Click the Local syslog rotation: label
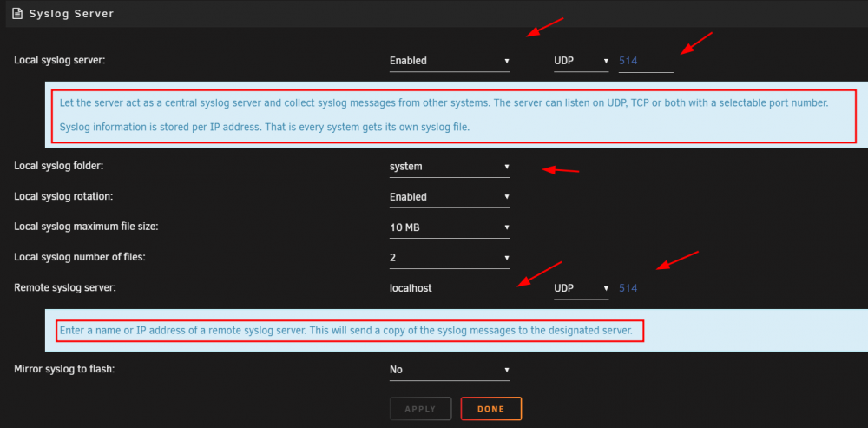Viewport: 868px width, 428px height. 62,196
